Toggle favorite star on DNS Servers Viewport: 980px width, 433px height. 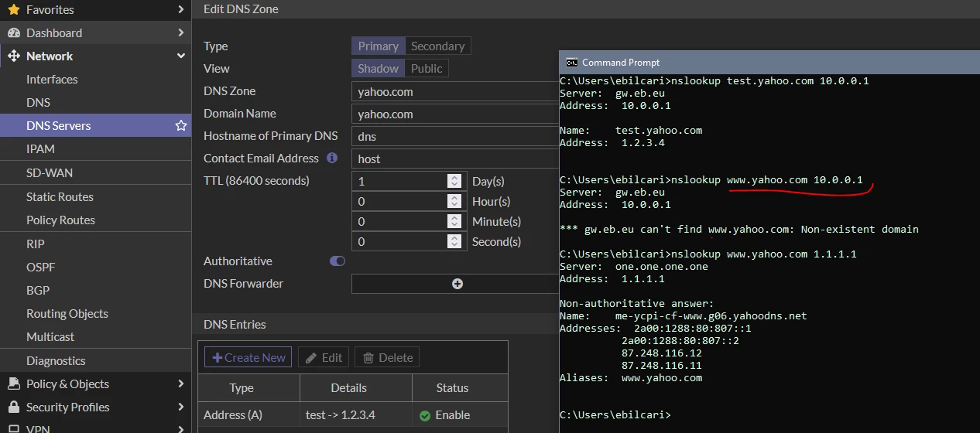pos(181,125)
